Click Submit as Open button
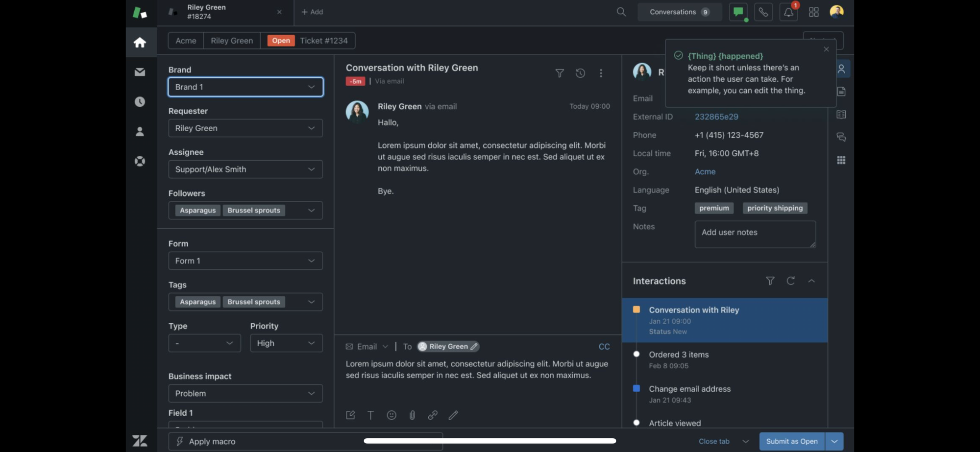Image resolution: width=980 pixels, height=452 pixels. point(792,441)
